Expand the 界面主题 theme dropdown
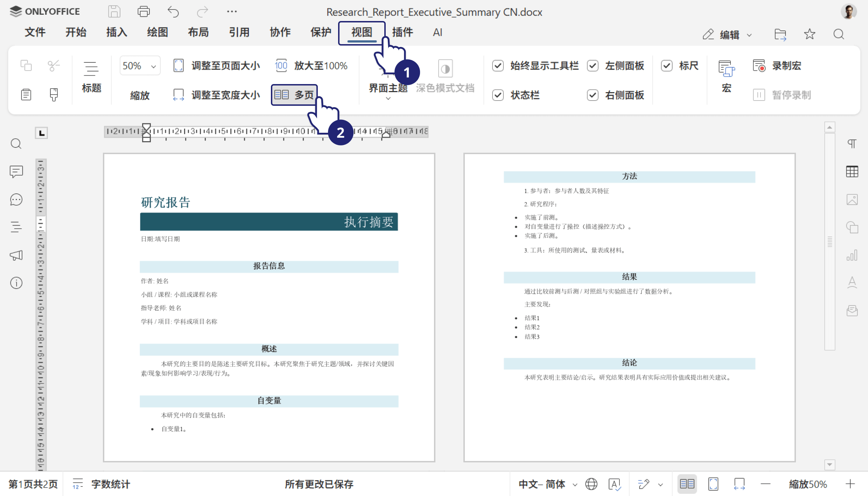Screen dimensions: 868x496 pos(388,98)
